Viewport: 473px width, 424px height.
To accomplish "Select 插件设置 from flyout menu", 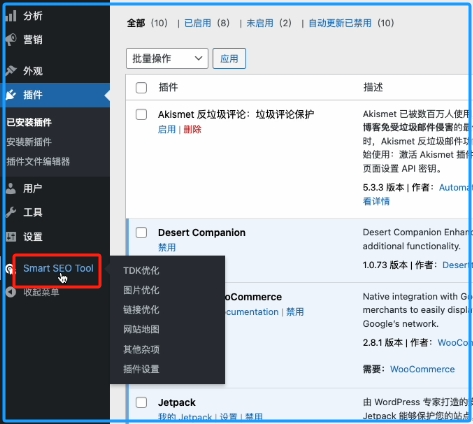I will tap(141, 369).
